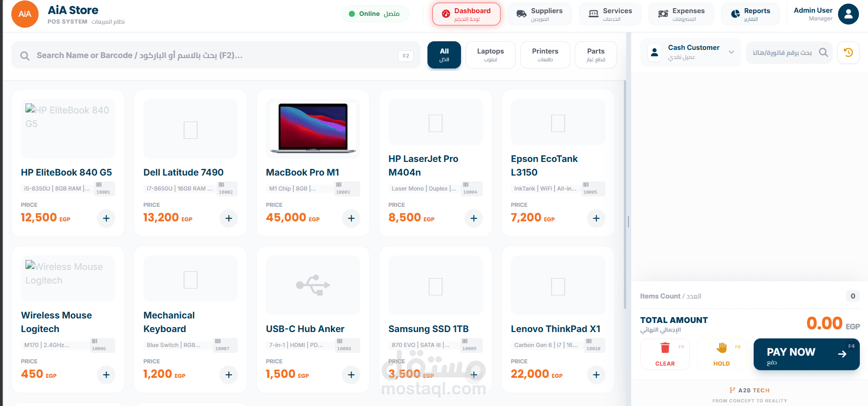The width and height of the screenshot is (868, 406).
Task: Click the Items Count value 0
Action: click(853, 296)
